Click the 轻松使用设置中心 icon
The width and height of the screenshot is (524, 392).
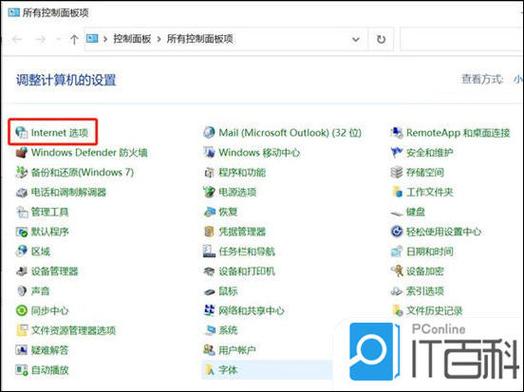(x=397, y=232)
